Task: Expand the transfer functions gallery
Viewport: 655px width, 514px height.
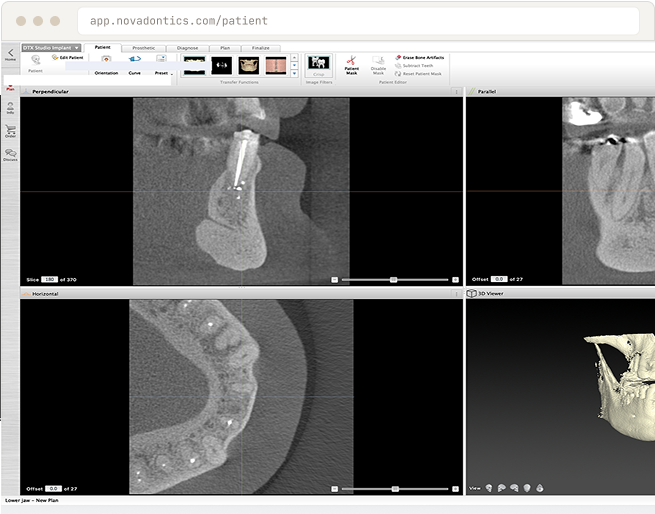Action: coord(294,74)
